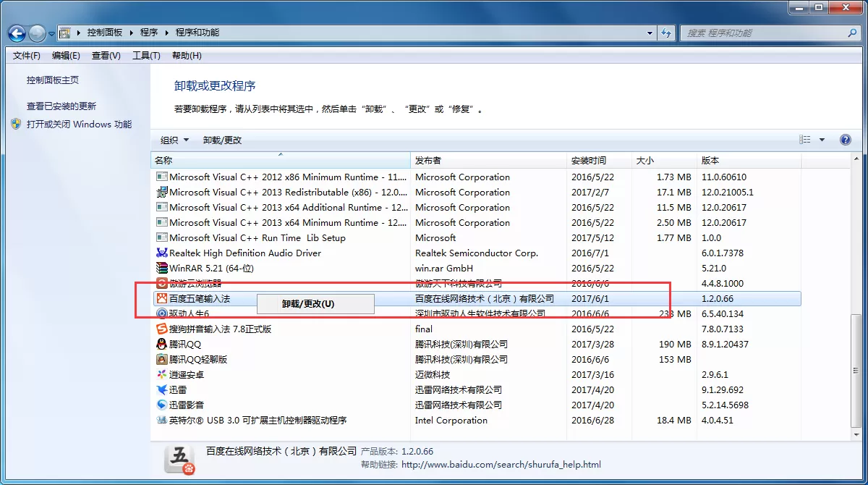This screenshot has height=485, width=868.
Task: Open the address bar history dropdown
Action: coord(649,33)
